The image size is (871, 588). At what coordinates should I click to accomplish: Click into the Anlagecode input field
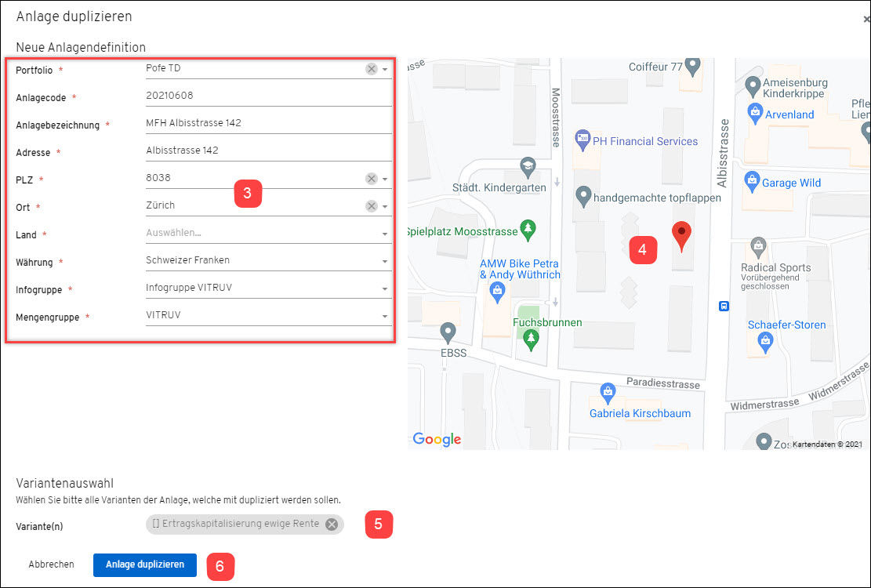pos(268,96)
